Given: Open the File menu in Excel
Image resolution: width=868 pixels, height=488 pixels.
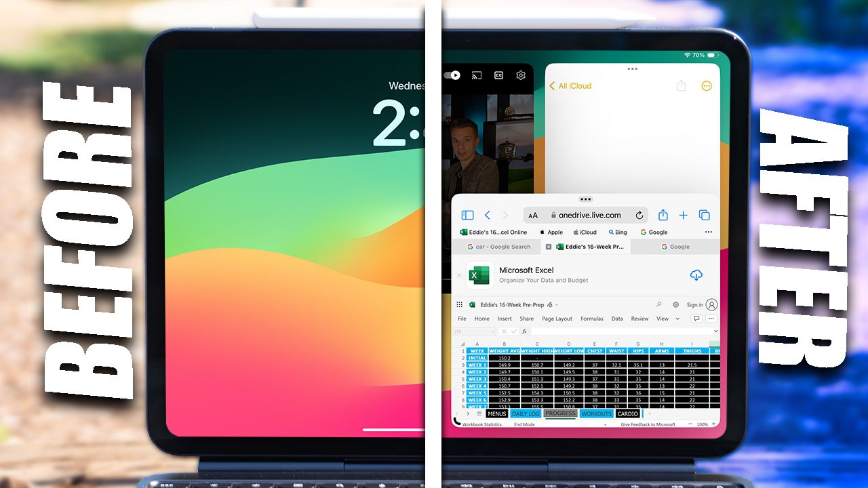Looking at the screenshot, I should click(x=462, y=319).
